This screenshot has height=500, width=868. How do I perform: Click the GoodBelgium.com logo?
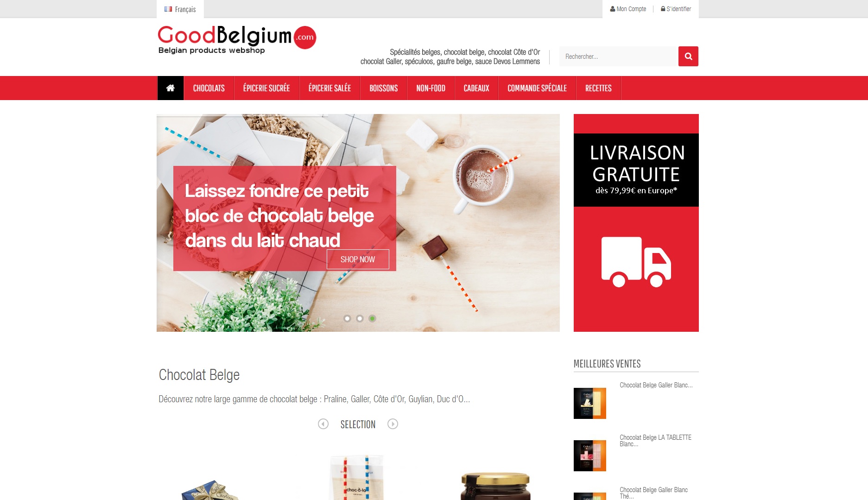(x=237, y=39)
